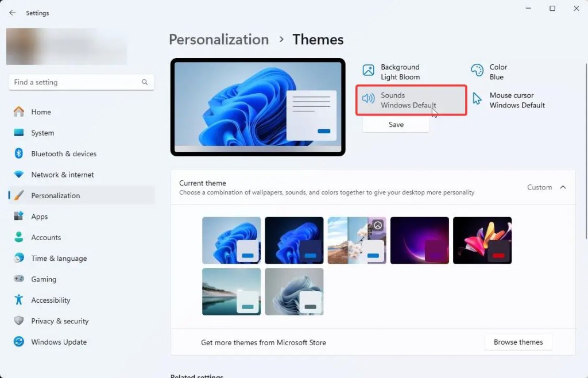Click the Network wifi icon

click(x=19, y=175)
